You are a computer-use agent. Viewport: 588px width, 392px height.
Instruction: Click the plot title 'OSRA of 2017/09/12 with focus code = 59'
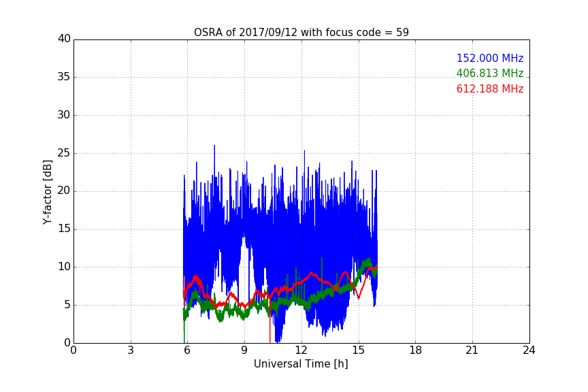(301, 33)
